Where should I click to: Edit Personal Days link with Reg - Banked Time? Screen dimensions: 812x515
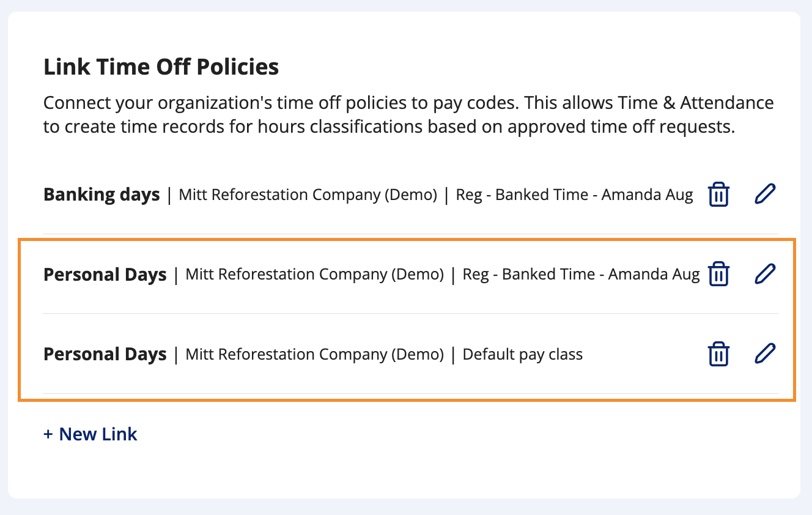(x=765, y=273)
